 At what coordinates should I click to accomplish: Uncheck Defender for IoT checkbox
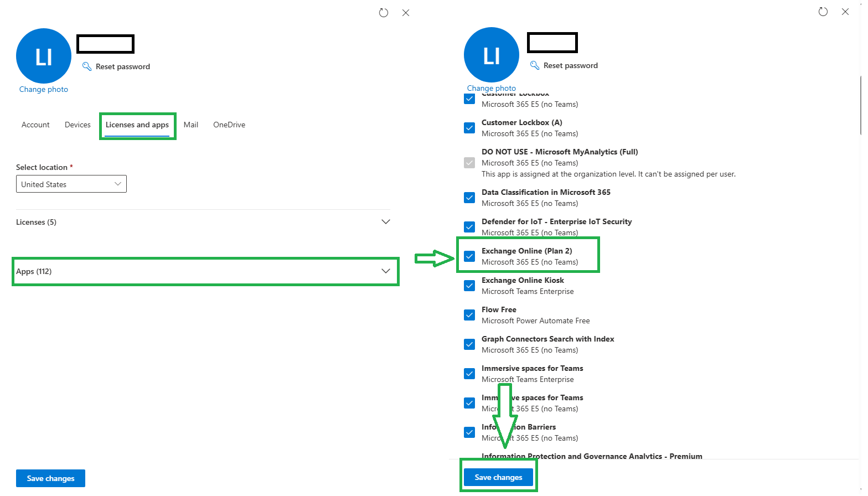[x=469, y=227]
